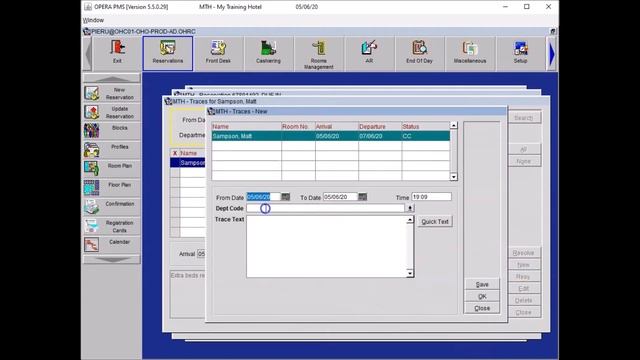Open Rooms Management module
Image resolution: width=640 pixels, height=360 pixels.
point(319,53)
